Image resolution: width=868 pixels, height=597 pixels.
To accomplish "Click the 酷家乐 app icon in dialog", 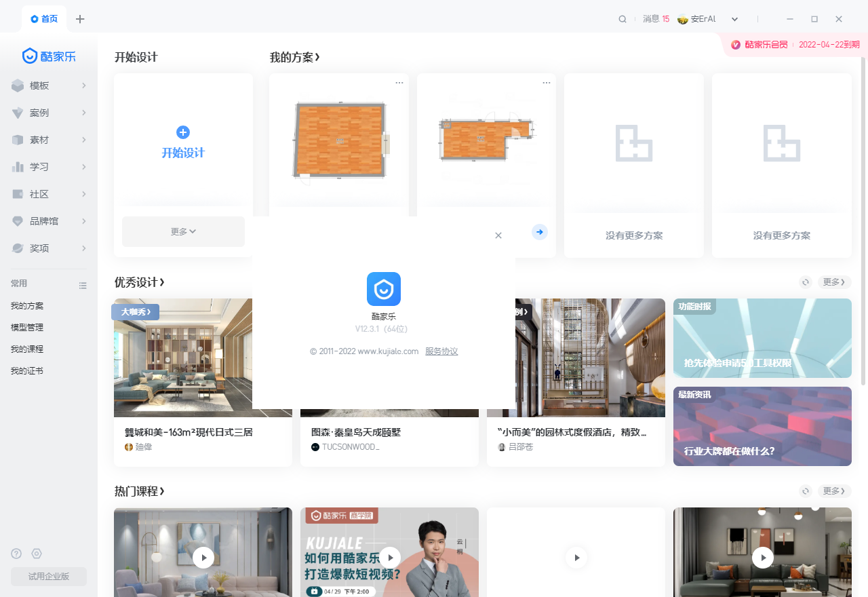I will [384, 289].
